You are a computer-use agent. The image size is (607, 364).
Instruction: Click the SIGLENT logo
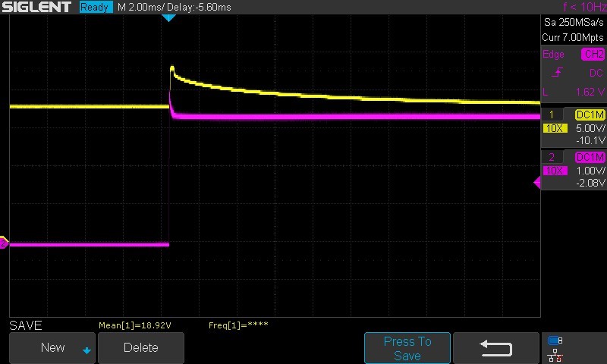36,7
